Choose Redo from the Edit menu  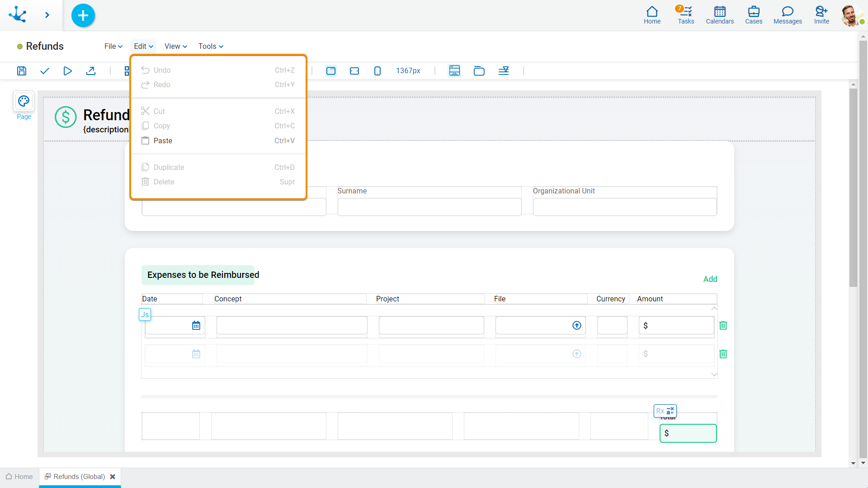tap(218, 84)
